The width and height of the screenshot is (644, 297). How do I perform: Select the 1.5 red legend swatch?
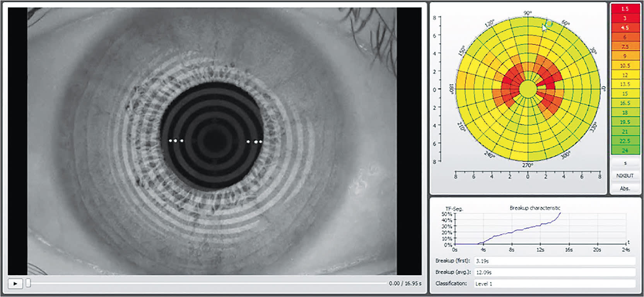pos(625,8)
